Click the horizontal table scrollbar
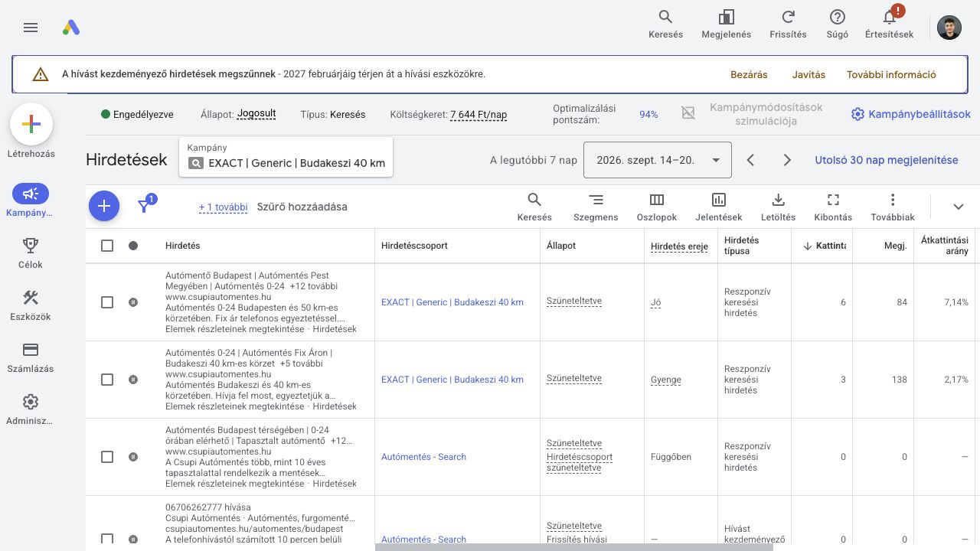Viewport: 980px width, 551px height. 574,546
